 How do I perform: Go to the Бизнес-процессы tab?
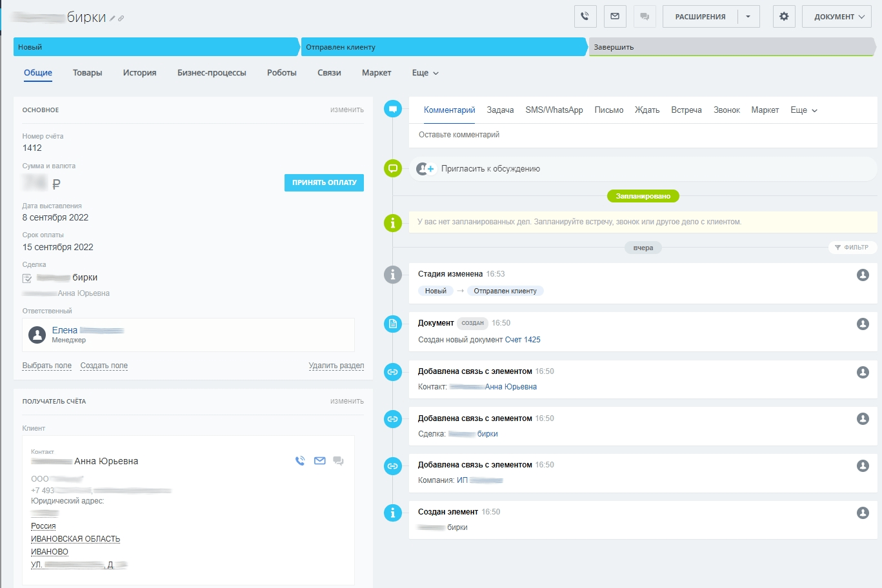tap(212, 73)
